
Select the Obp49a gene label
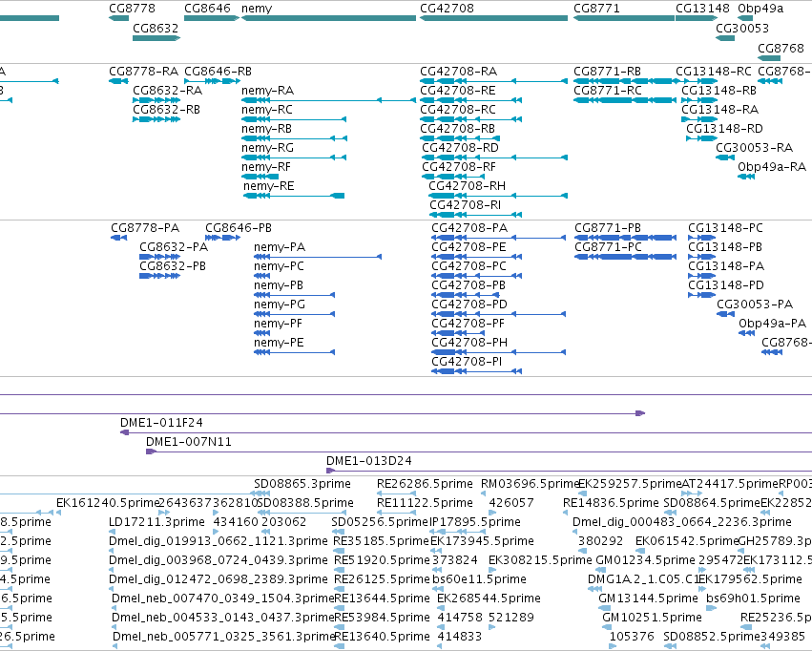(760, 9)
